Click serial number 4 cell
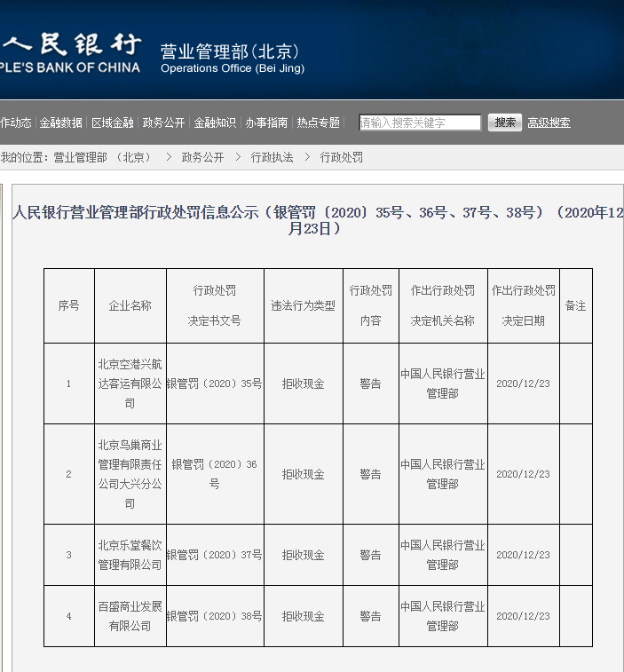 coord(69,616)
